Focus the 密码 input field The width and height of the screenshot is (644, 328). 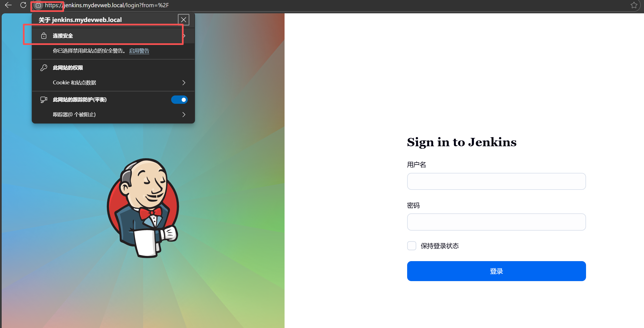pyautogui.click(x=496, y=222)
